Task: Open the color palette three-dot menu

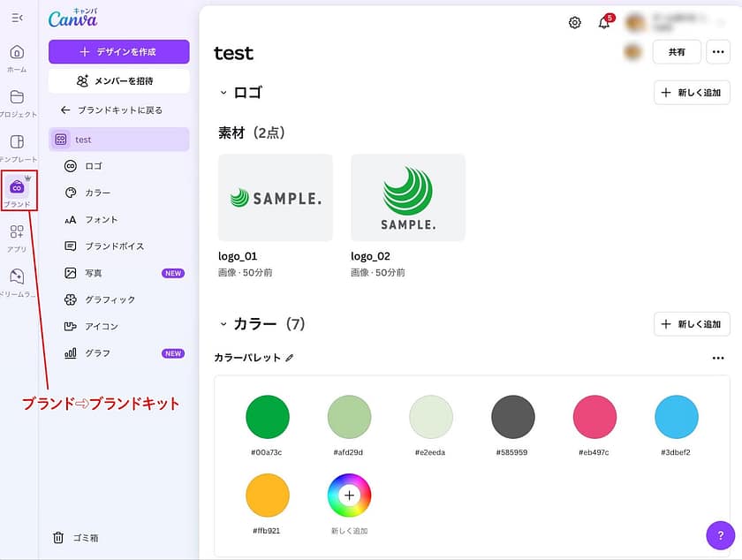Action: [717, 358]
